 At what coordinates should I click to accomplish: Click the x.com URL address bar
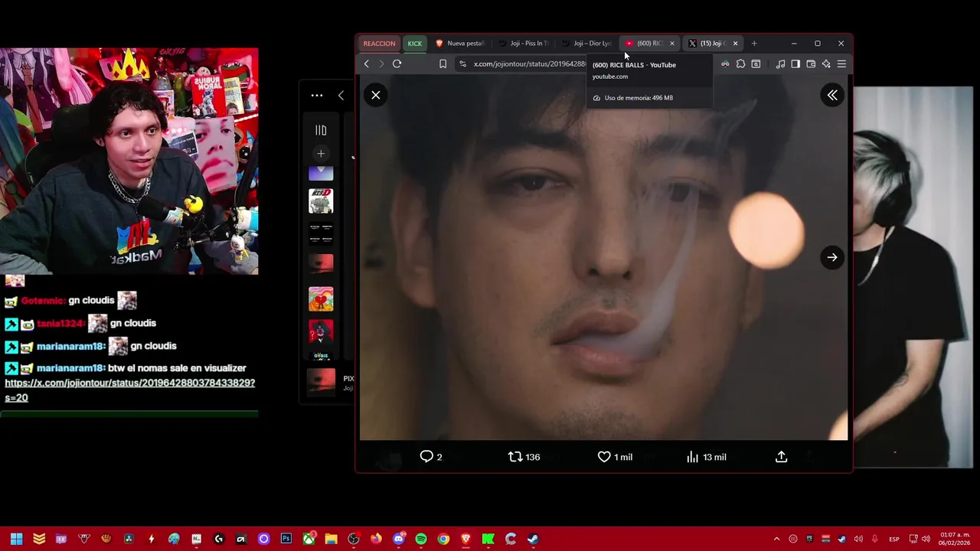point(529,64)
